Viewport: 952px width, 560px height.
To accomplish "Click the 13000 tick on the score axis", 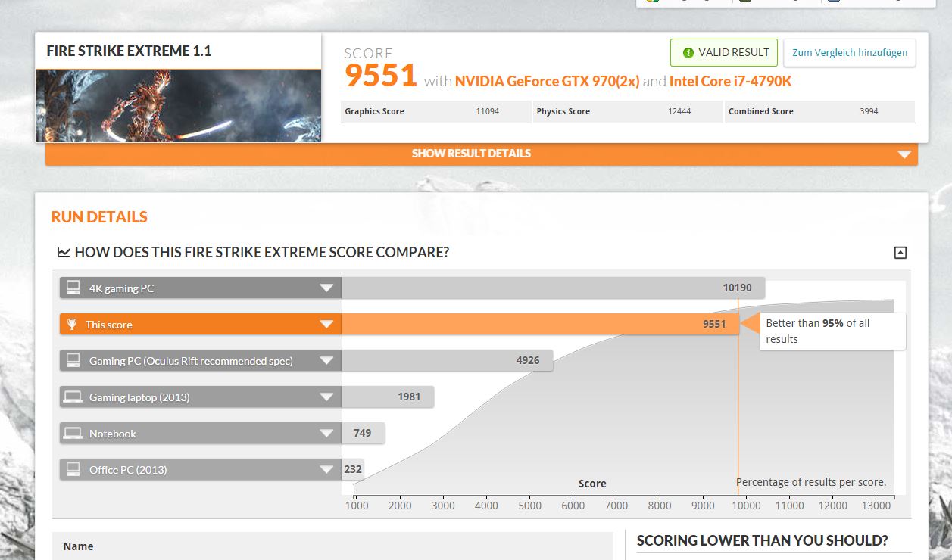I will pos(876,506).
